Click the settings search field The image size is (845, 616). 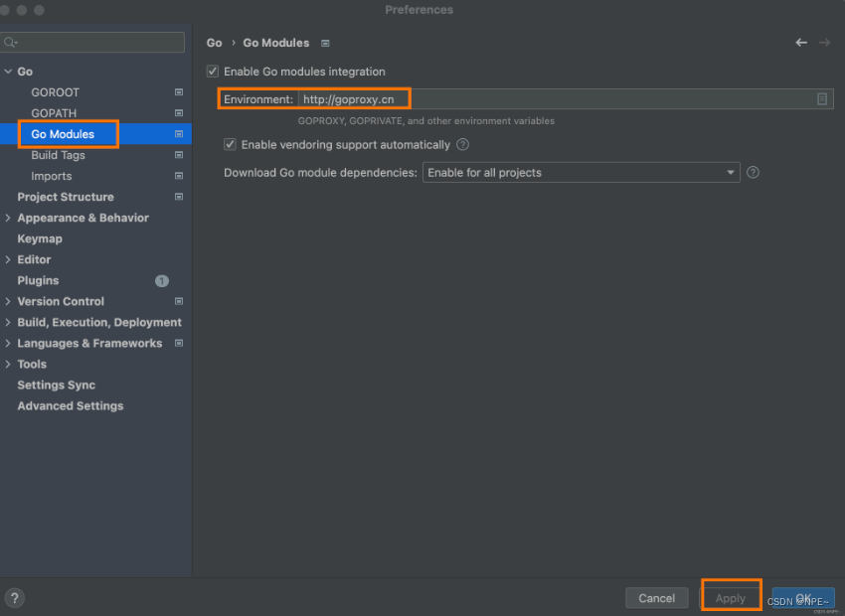click(x=93, y=43)
